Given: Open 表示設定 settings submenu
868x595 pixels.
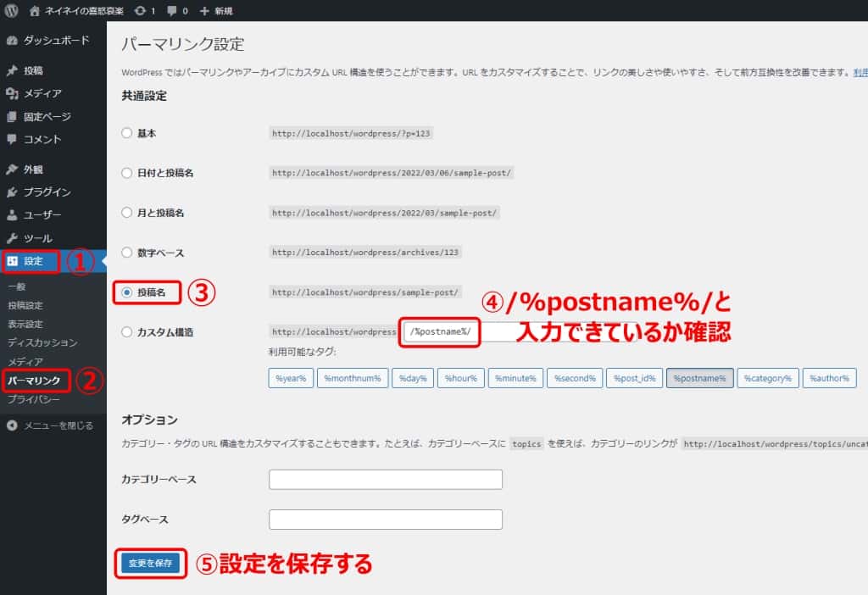Looking at the screenshot, I should coord(25,325).
